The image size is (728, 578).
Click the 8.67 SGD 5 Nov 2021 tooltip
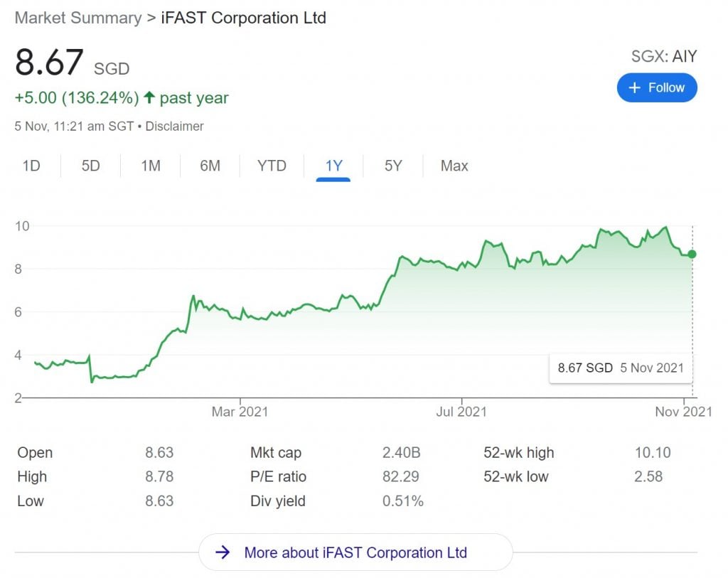620,368
